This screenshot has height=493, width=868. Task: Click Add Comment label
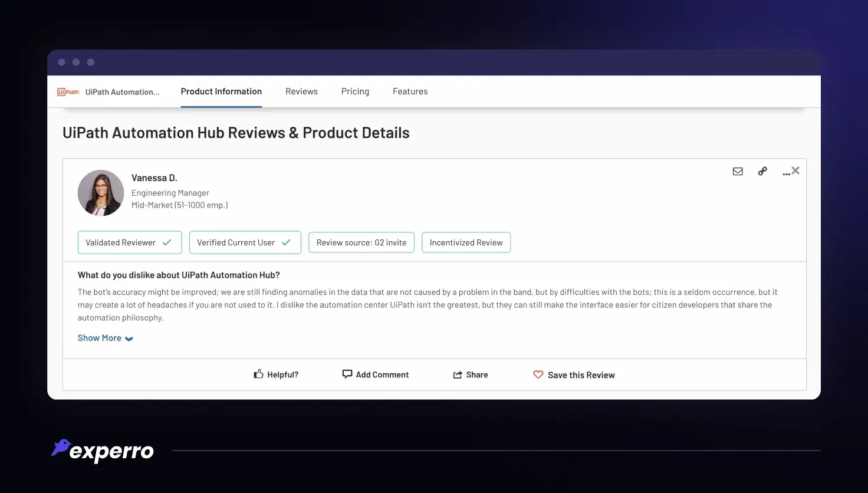[382, 374]
